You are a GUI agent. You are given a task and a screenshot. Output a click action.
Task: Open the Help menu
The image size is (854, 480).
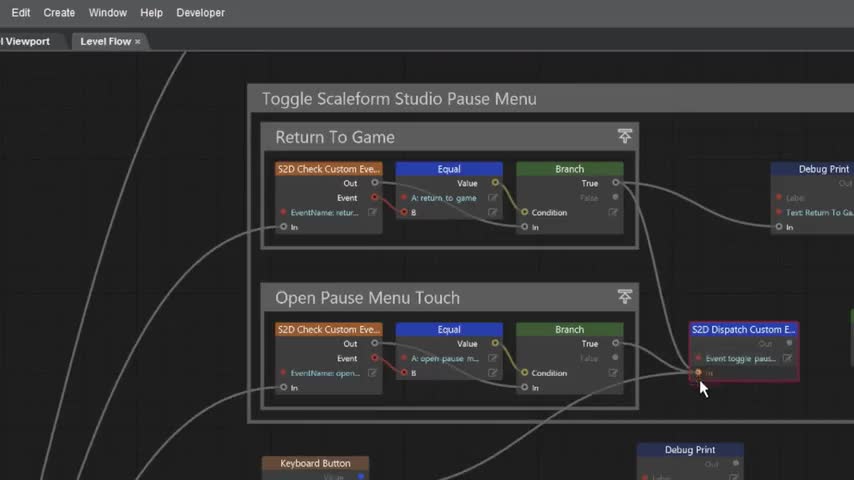(151, 13)
